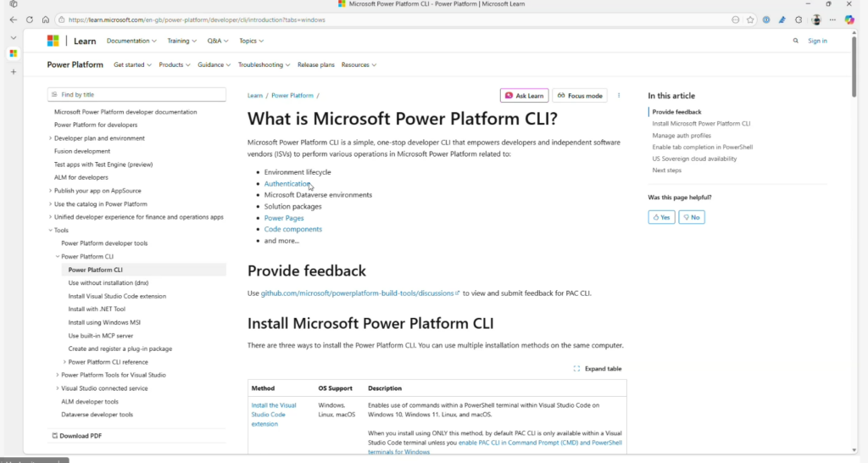Click the No button for page helpful
Screen dimensions: 868x463
(692, 217)
